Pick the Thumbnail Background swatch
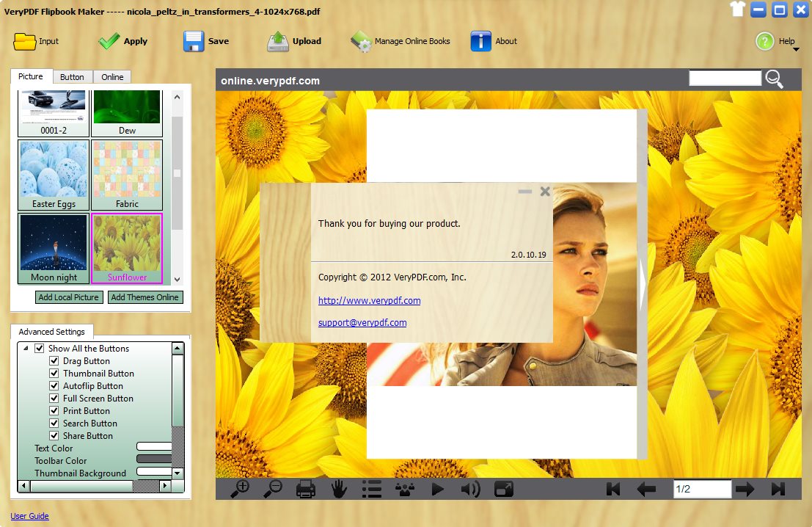The image size is (812, 527). (154, 471)
